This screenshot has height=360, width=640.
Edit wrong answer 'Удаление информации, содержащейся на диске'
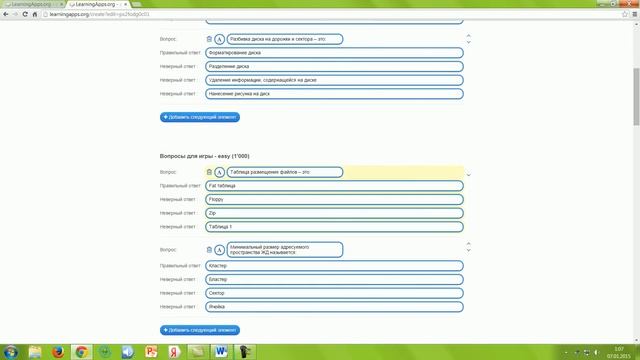tap(334, 80)
